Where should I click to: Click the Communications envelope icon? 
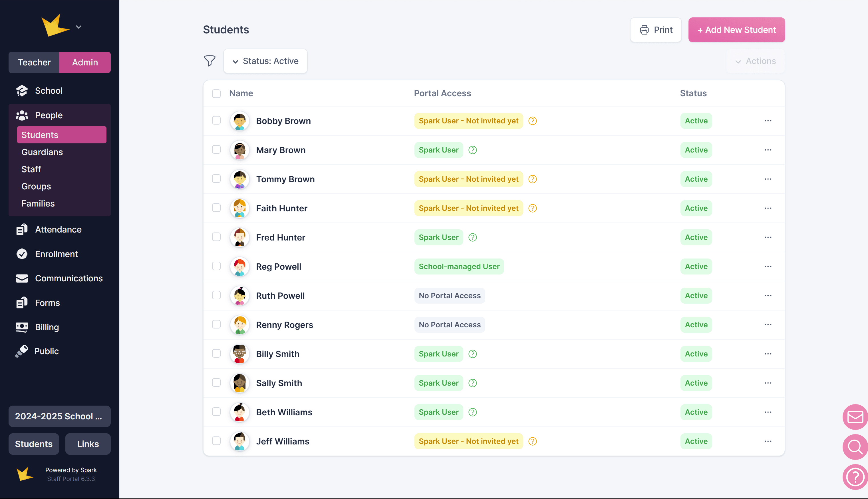(22, 278)
